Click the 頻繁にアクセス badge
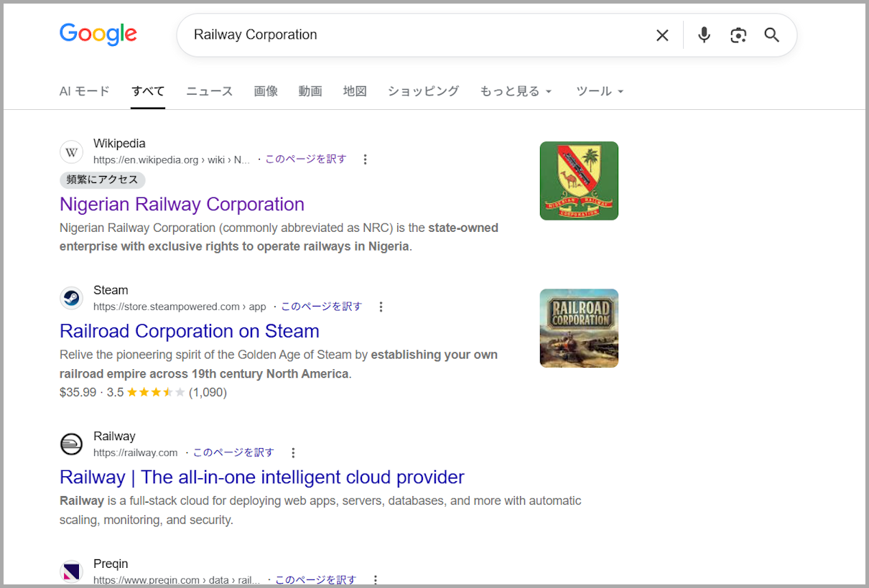 [103, 179]
